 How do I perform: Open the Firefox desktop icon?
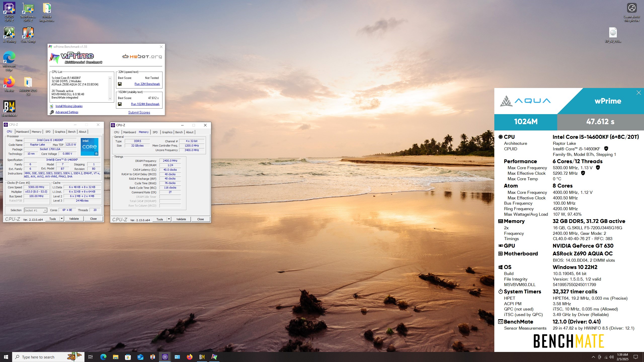point(9,84)
